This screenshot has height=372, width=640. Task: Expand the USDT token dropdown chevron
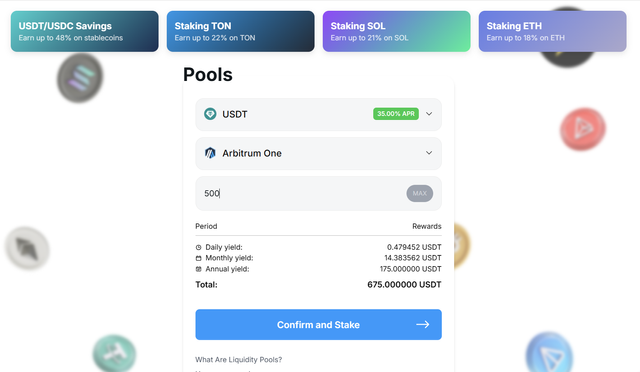point(429,114)
